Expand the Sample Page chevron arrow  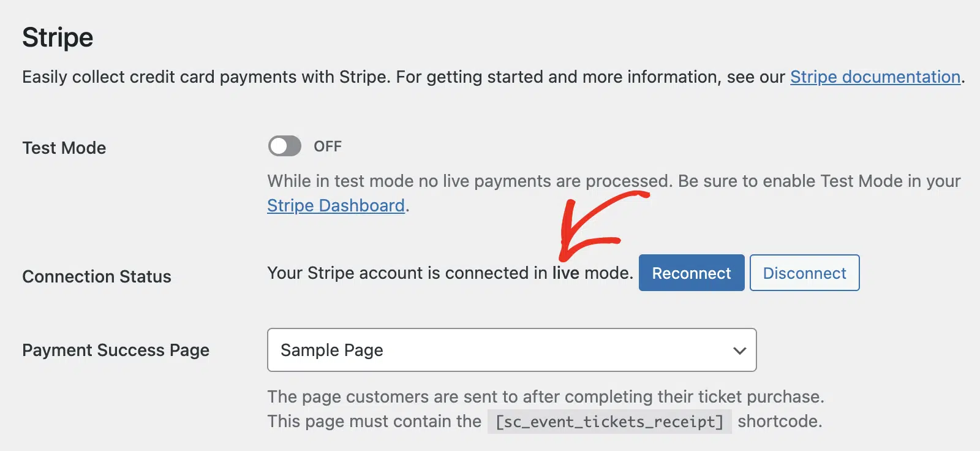[x=739, y=351]
